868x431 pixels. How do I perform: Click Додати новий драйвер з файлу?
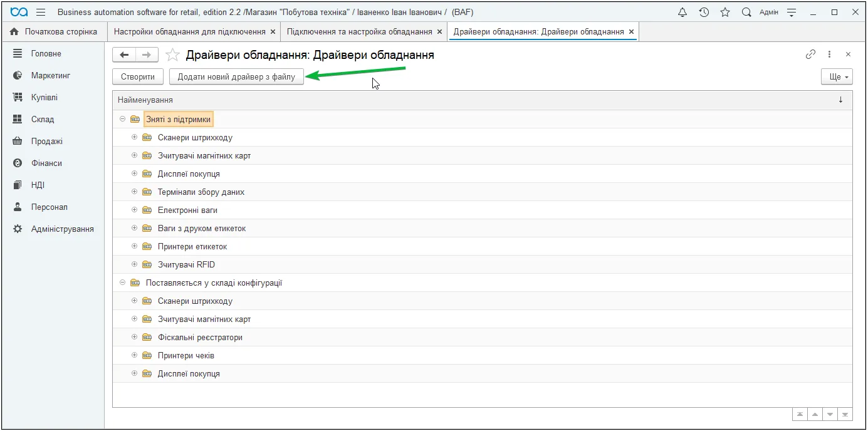[x=236, y=76]
